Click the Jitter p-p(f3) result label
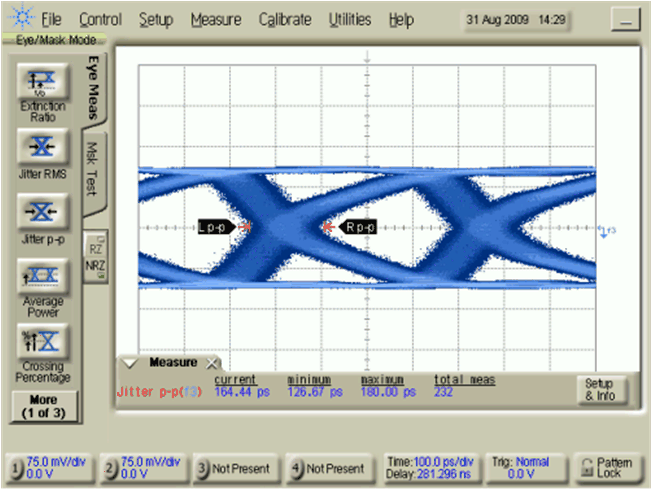Viewport: 652px width, 491px height. 159,392
